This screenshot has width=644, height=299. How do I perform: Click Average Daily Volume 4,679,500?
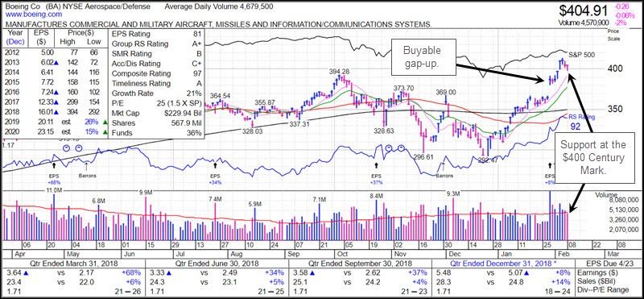coord(219,6)
